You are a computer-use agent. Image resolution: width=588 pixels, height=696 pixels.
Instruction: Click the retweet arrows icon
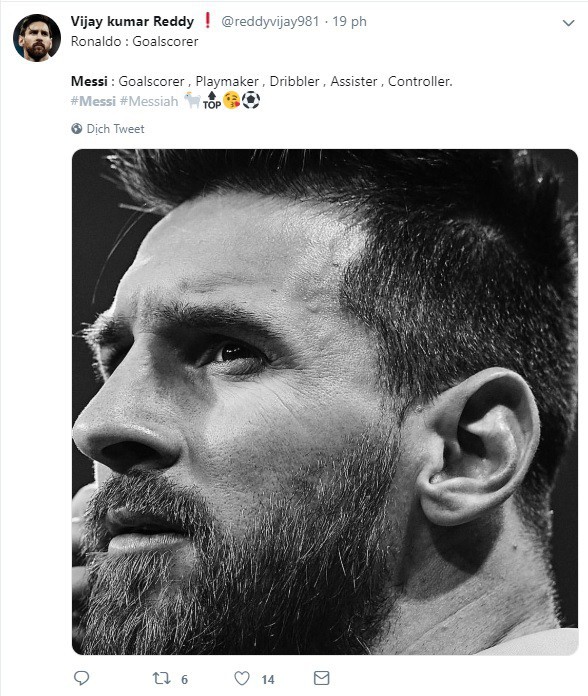click(x=161, y=678)
